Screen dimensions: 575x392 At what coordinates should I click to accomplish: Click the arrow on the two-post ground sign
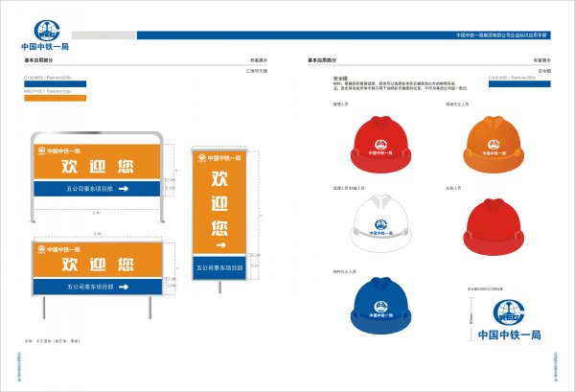coord(148,286)
